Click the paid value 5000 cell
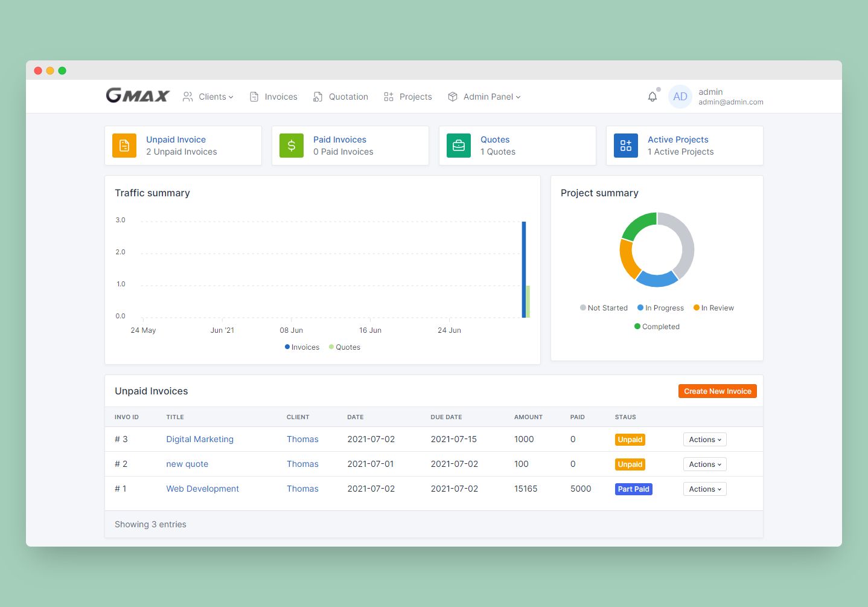 [x=581, y=489]
